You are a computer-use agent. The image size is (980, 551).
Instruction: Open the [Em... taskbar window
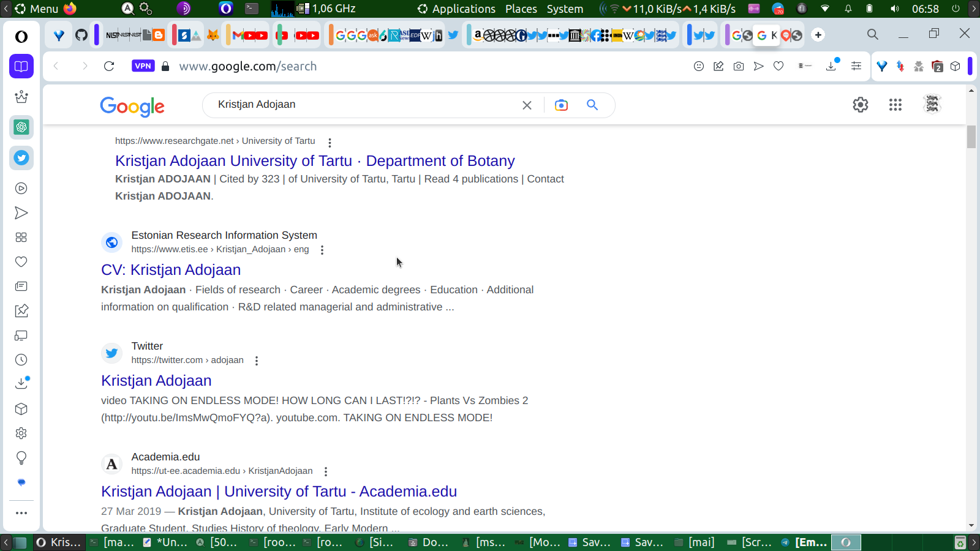804,542
